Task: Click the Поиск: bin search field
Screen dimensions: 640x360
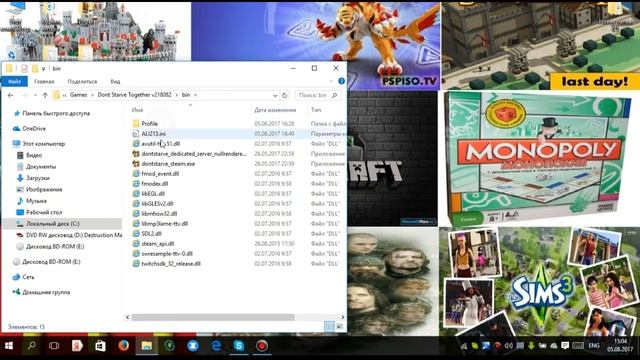Action: click(317, 95)
